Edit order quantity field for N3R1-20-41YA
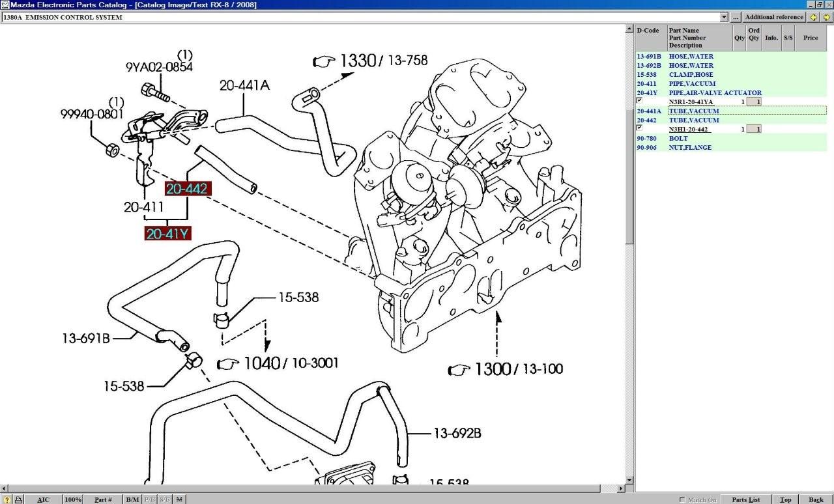This screenshot has width=834, height=504. (x=753, y=102)
